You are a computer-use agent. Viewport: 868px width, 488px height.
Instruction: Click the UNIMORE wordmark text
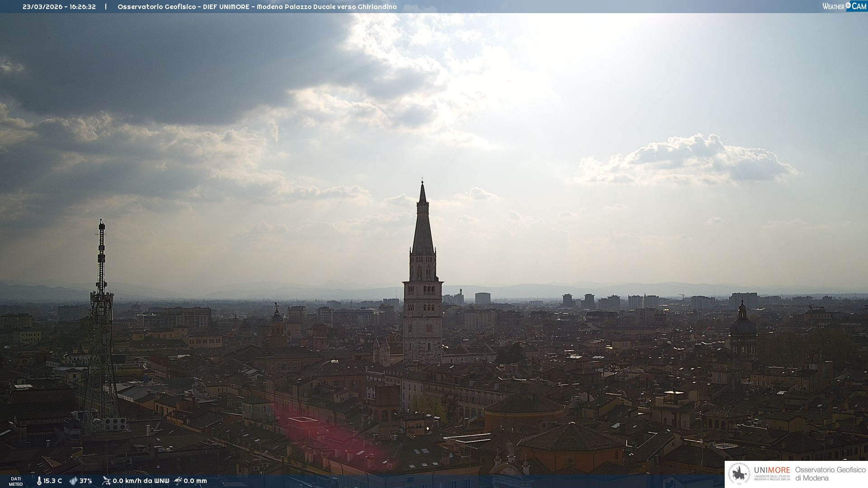tap(772, 470)
